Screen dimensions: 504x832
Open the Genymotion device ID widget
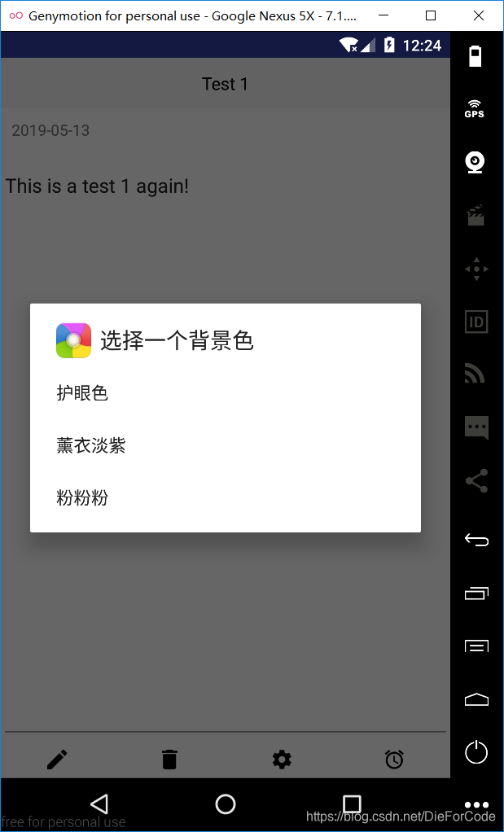476,321
